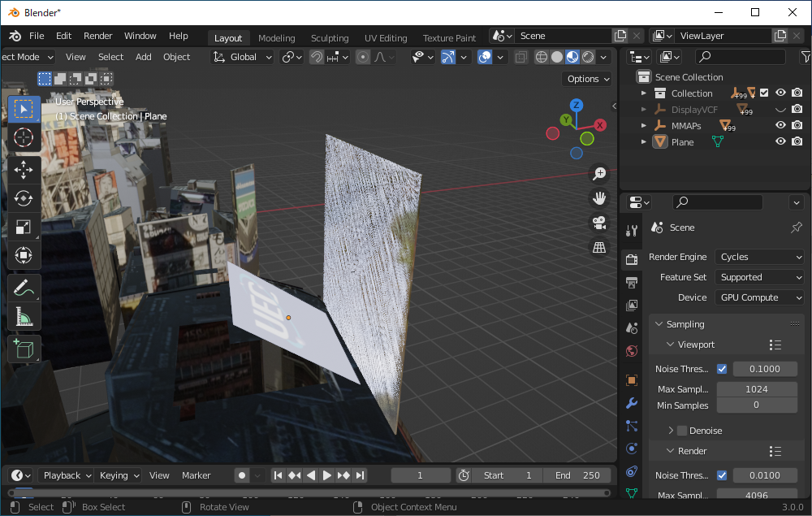Click the viewport zoom magnifier icon
Screen dimensions: 812x516
(x=599, y=174)
